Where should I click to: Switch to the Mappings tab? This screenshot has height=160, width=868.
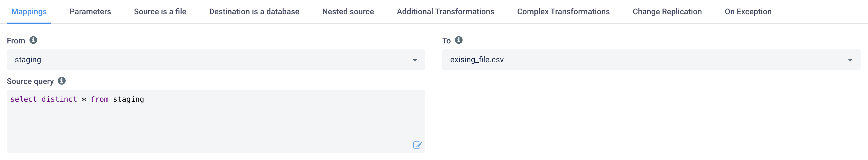pyautogui.click(x=29, y=12)
